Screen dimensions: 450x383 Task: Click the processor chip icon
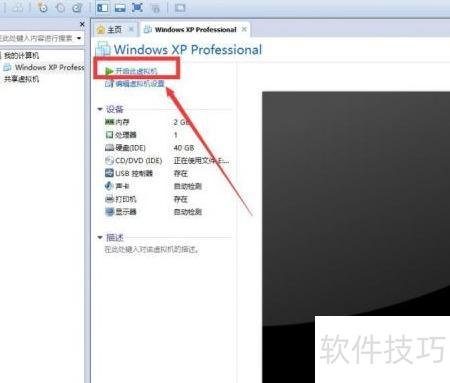pos(109,135)
